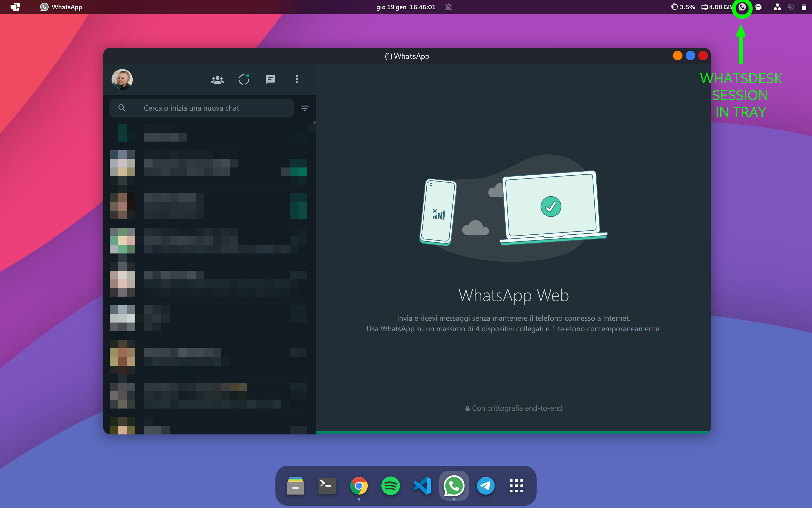Toggle the unread chats filter icon
Image resolution: width=812 pixels, height=508 pixels.
click(305, 108)
